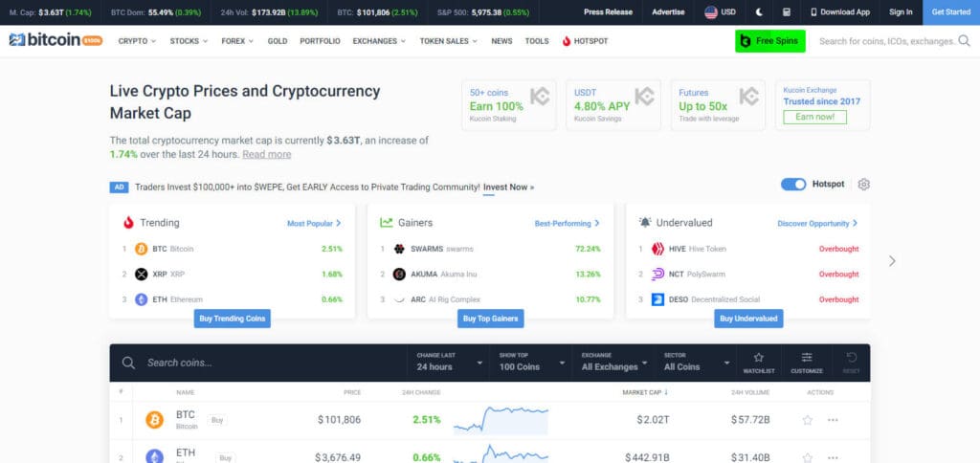
Task: Click the ETH coin icon in Trending
Action: (142, 299)
